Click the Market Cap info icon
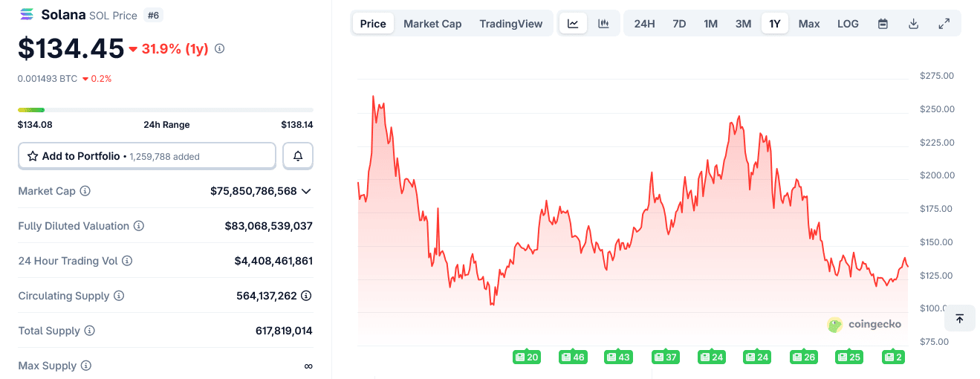 coord(85,191)
